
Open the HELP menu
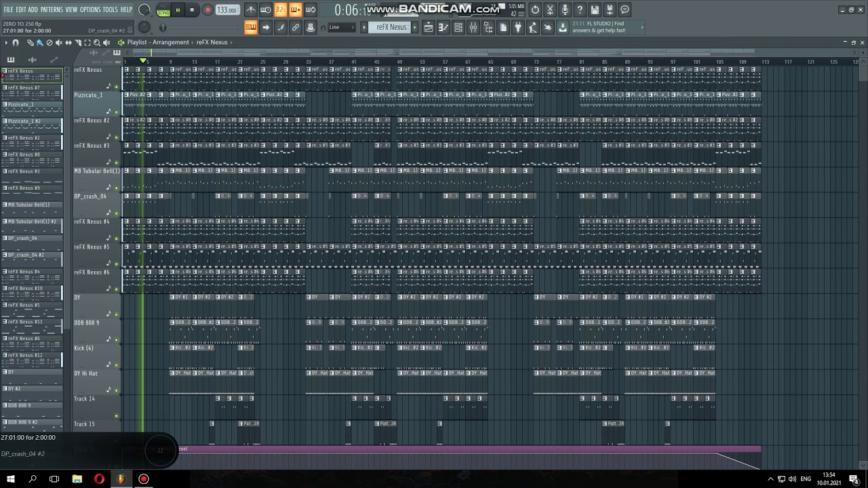pyautogui.click(x=126, y=9)
